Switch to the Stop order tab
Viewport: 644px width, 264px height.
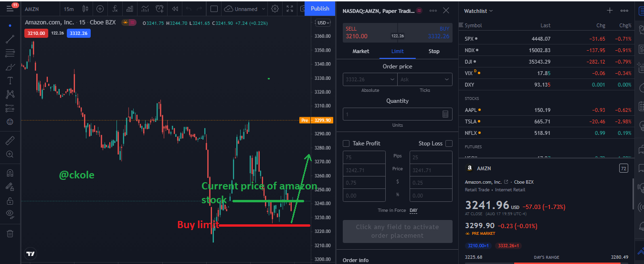click(x=434, y=51)
